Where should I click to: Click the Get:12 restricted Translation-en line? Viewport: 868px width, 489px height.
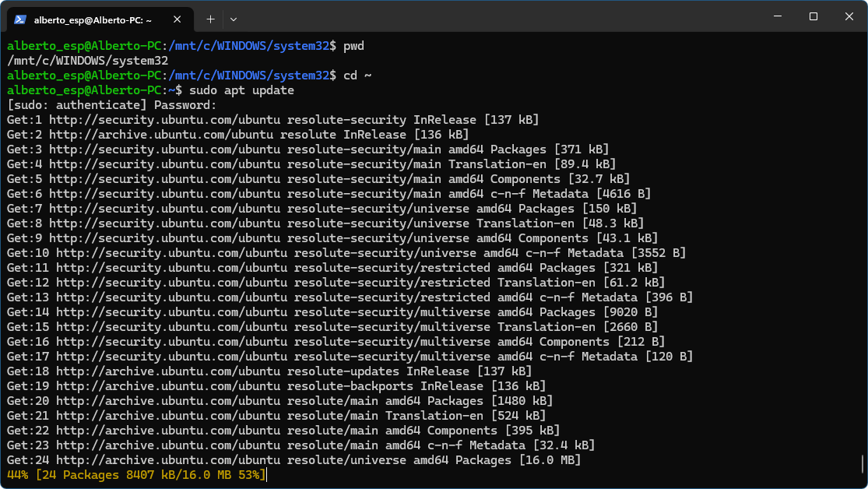336,283
